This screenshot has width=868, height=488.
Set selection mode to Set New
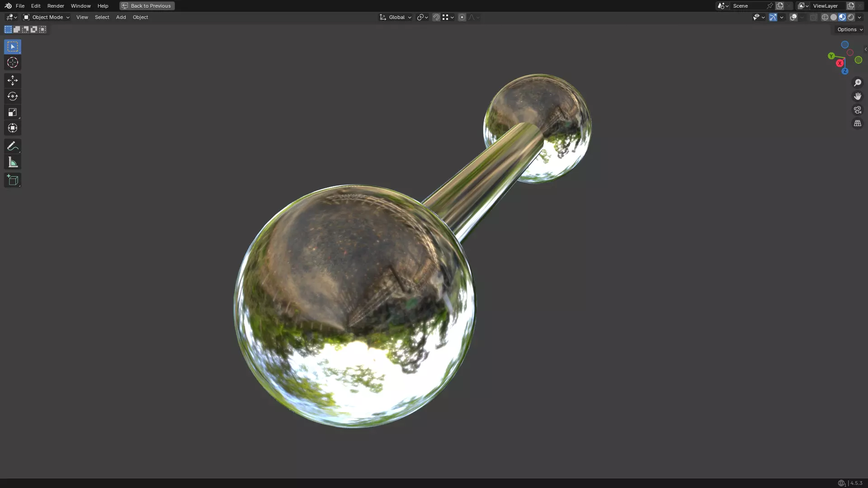[8, 29]
